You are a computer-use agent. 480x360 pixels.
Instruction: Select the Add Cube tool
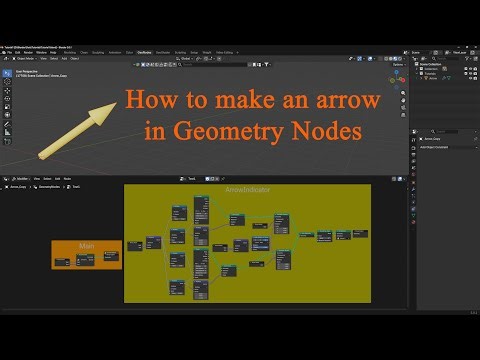(x=7, y=142)
